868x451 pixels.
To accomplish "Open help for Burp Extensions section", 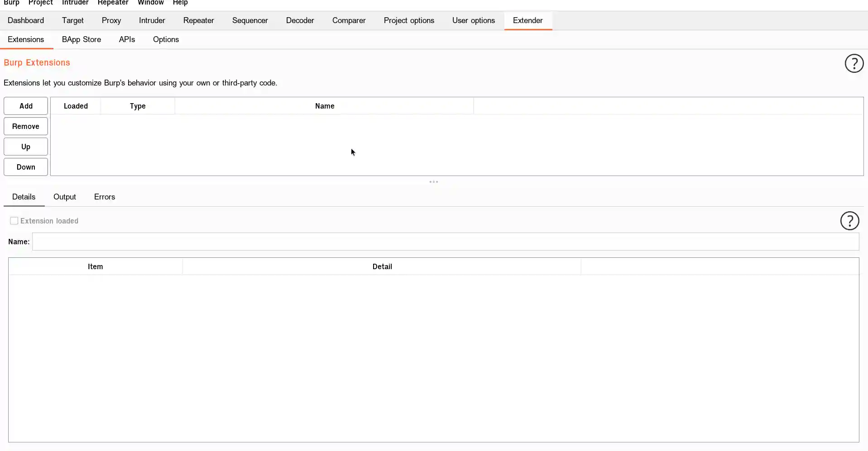I will point(854,63).
